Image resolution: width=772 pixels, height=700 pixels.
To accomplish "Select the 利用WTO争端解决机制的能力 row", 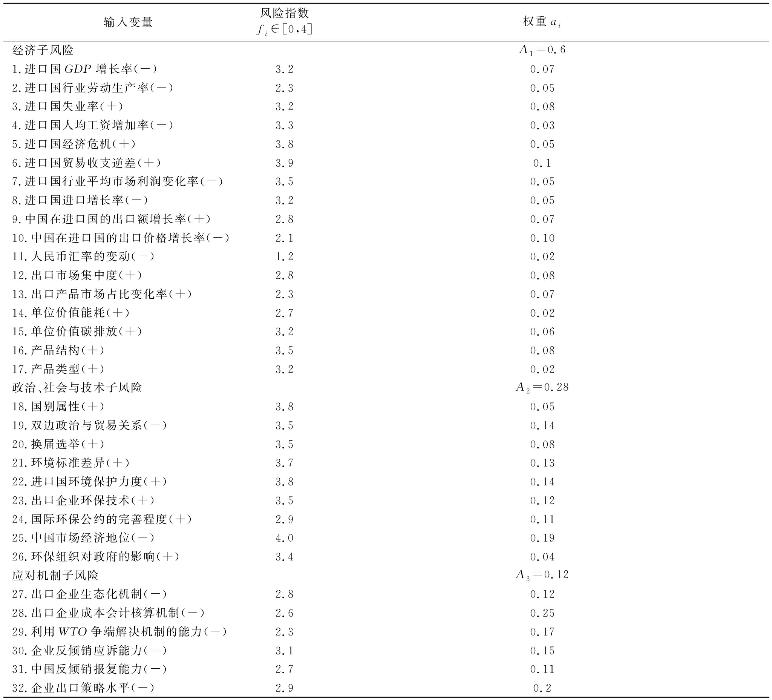I will click(119, 631).
